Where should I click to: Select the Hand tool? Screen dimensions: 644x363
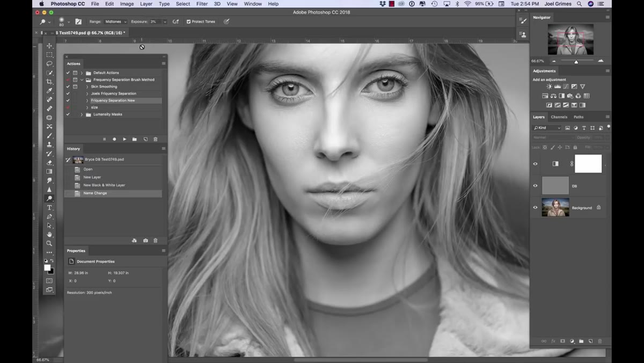coord(49,235)
